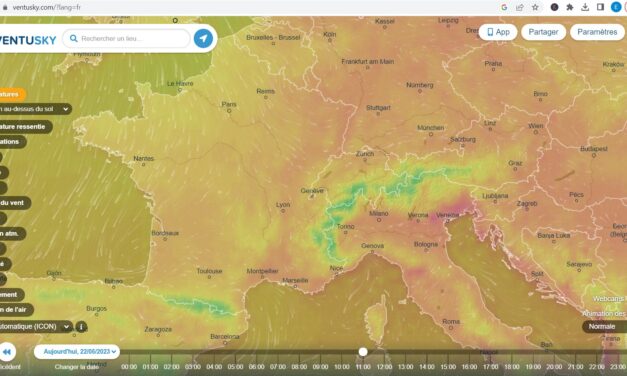Click the white timeline slider handle
The width and height of the screenshot is (627, 376).
(363, 352)
